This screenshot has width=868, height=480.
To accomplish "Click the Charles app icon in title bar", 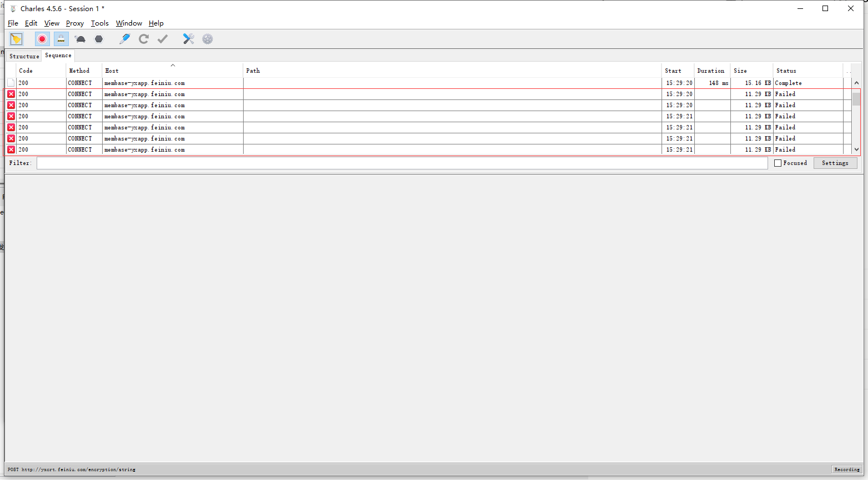I will pyautogui.click(x=13, y=8).
